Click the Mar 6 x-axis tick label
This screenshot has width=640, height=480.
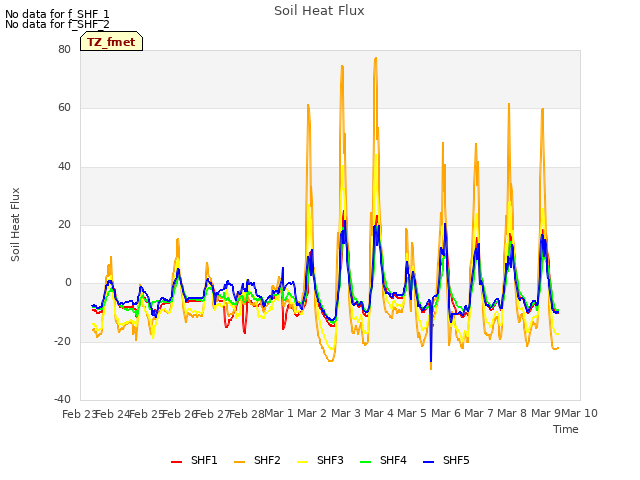pyautogui.click(x=446, y=413)
